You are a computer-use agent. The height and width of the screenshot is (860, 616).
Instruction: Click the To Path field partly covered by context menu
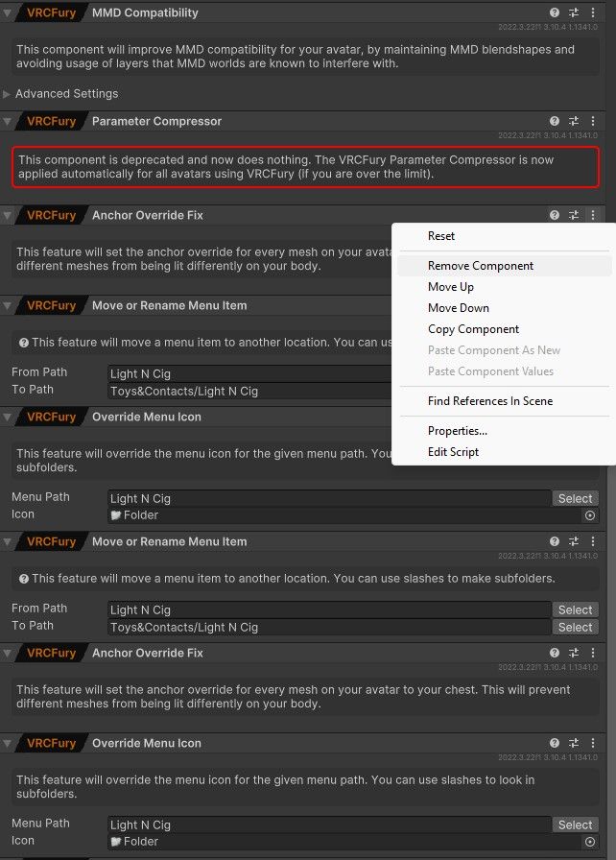click(249, 391)
